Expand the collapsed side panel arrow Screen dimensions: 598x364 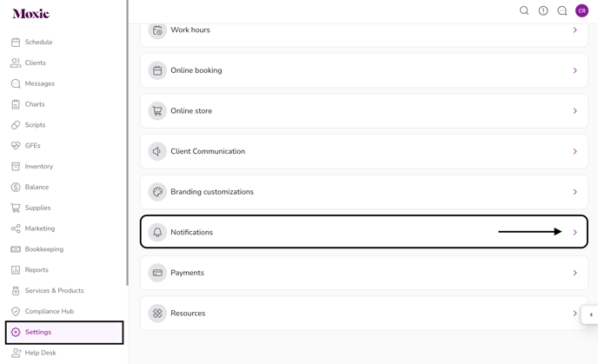[591, 314]
